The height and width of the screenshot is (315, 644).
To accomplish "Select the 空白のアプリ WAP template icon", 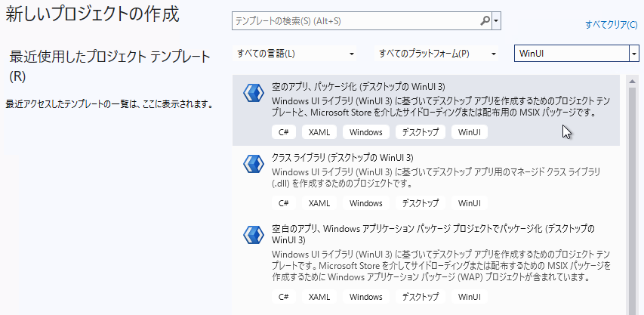I will pyautogui.click(x=254, y=235).
